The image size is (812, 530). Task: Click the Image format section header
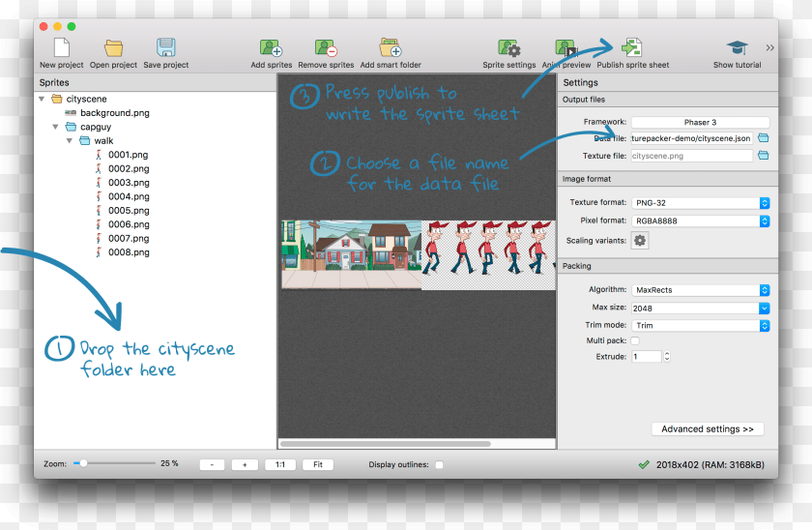tap(668, 179)
